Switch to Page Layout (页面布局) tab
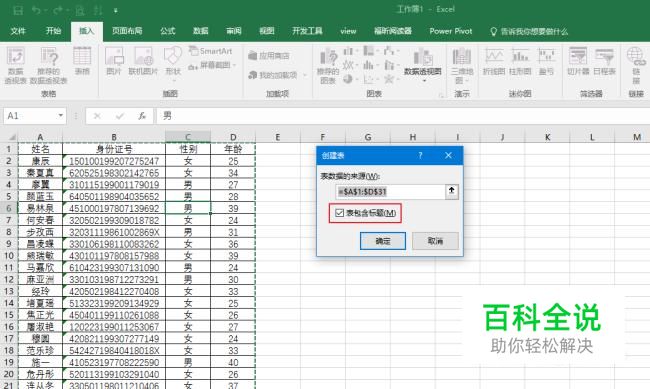 [127, 31]
